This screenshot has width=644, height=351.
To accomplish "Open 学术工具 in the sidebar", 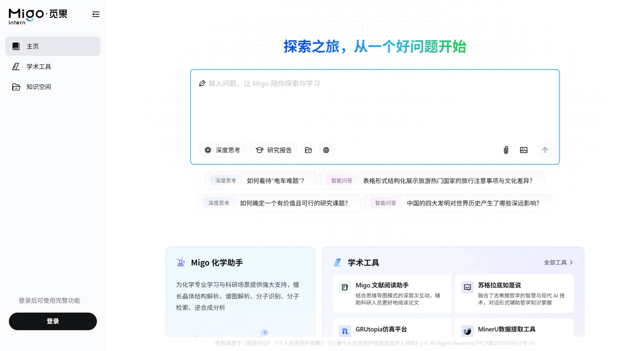I will (53, 66).
